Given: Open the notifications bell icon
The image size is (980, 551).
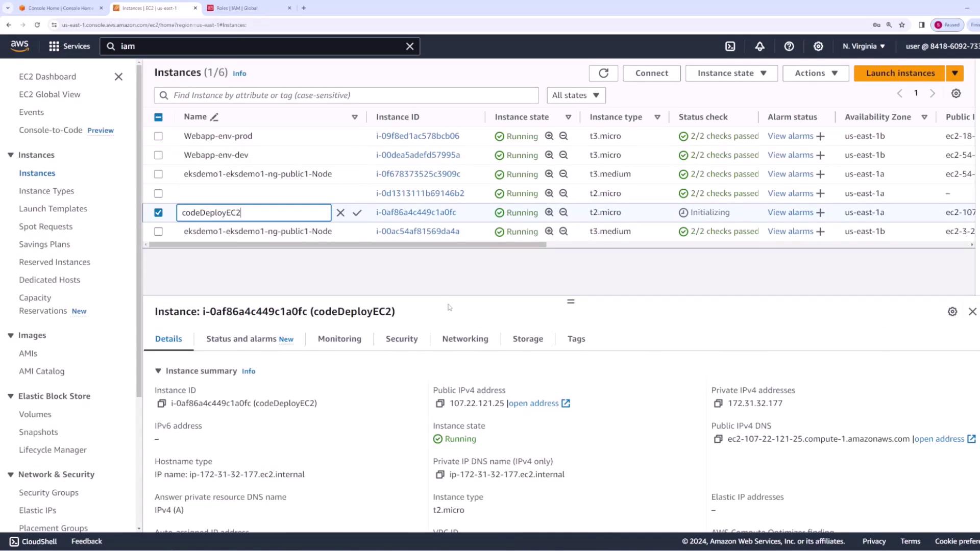Looking at the screenshot, I should coord(759,46).
